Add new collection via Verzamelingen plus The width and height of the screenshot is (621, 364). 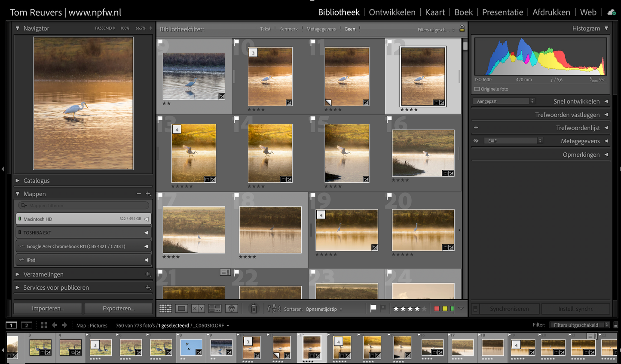point(148,274)
